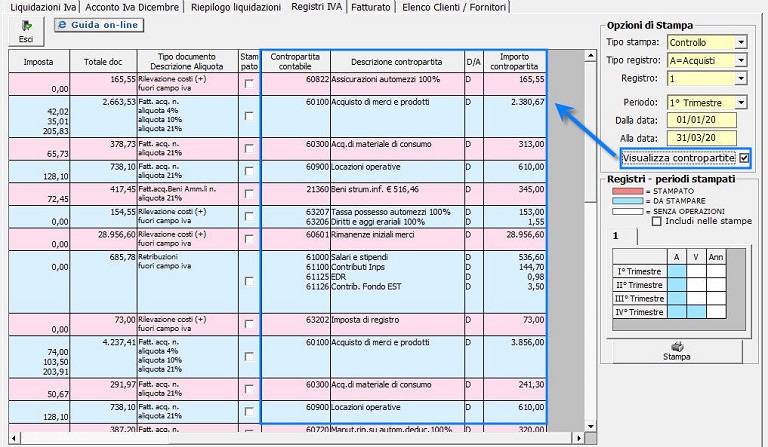
Task: Open the Periodo dropdown
Action: pyautogui.click(x=741, y=103)
